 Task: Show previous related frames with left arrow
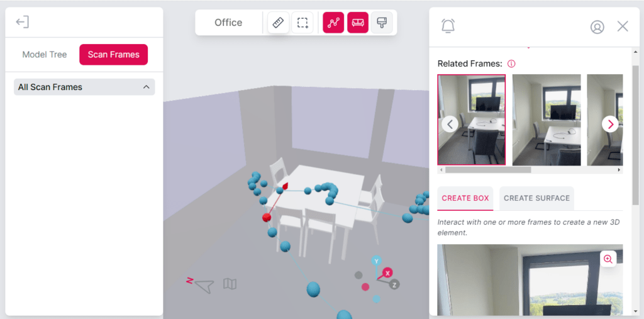point(450,124)
